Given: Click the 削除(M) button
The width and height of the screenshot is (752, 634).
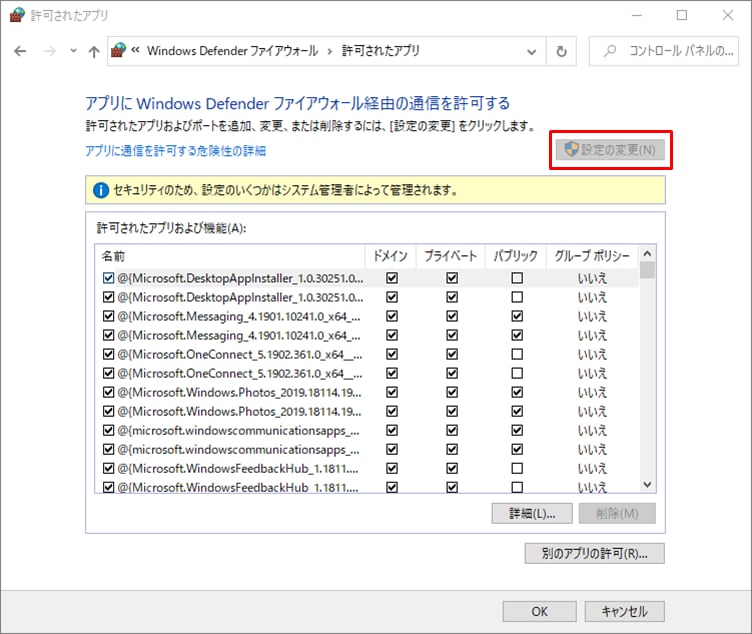Looking at the screenshot, I should coord(617,514).
